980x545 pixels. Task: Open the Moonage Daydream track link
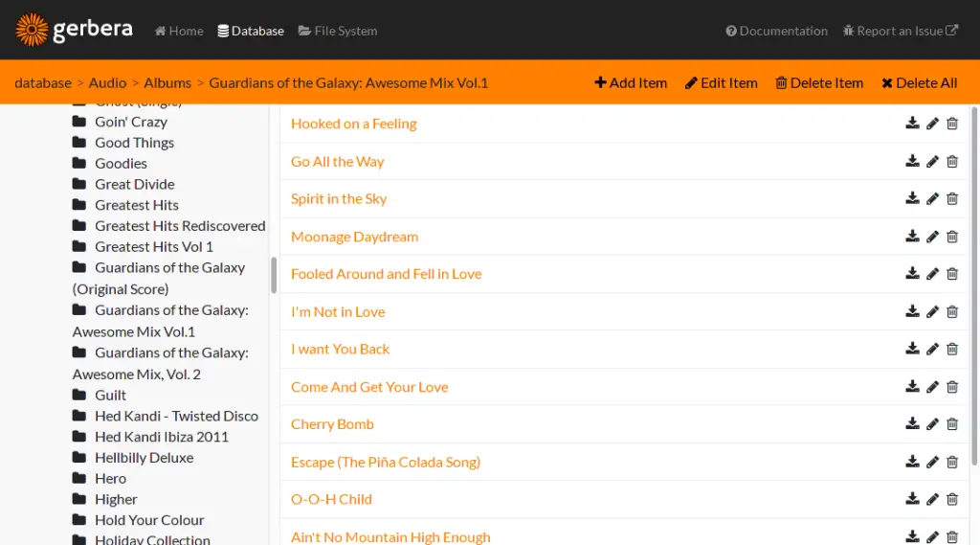tap(354, 237)
